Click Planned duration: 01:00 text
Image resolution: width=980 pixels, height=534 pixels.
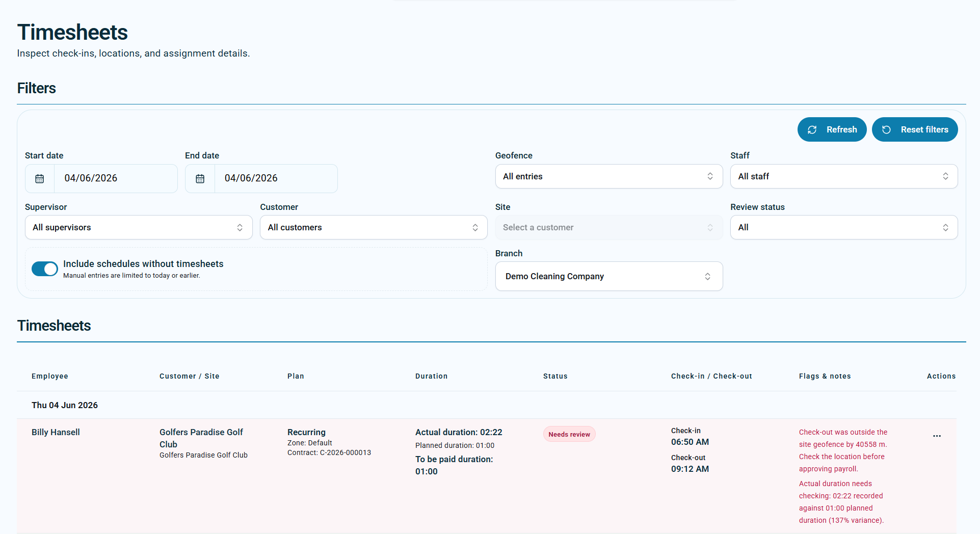(455, 445)
